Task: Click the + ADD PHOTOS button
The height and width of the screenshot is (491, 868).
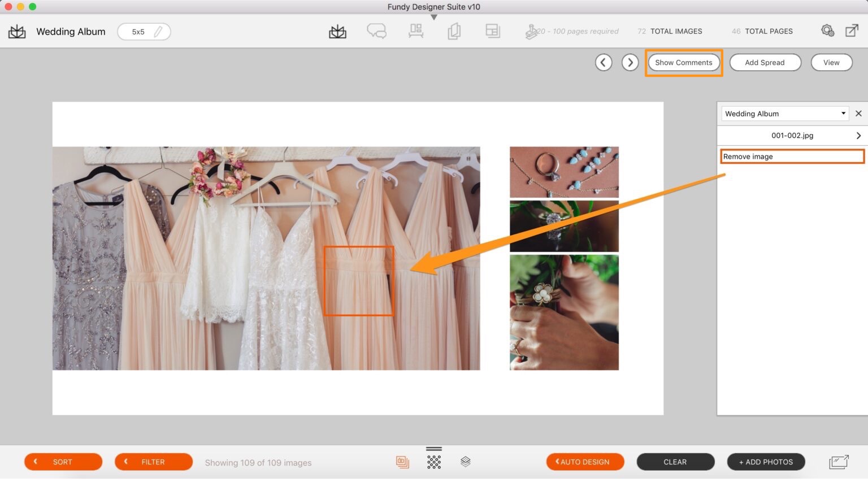Action: point(766,462)
